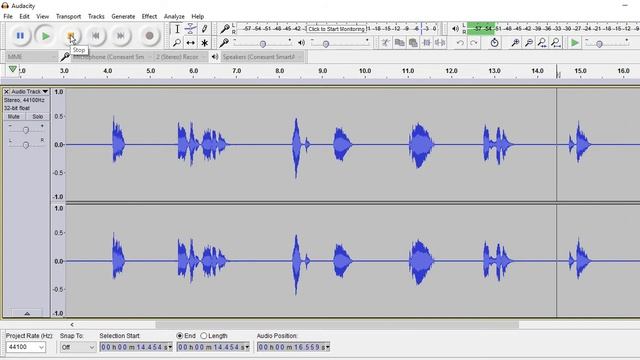Click Fit Selection in window icon

click(x=542, y=42)
